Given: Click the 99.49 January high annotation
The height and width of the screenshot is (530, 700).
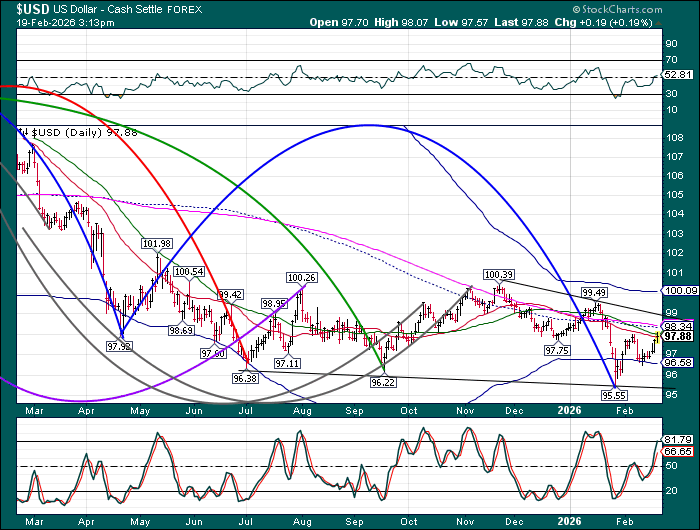Looking at the screenshot, I should [596, 292].
